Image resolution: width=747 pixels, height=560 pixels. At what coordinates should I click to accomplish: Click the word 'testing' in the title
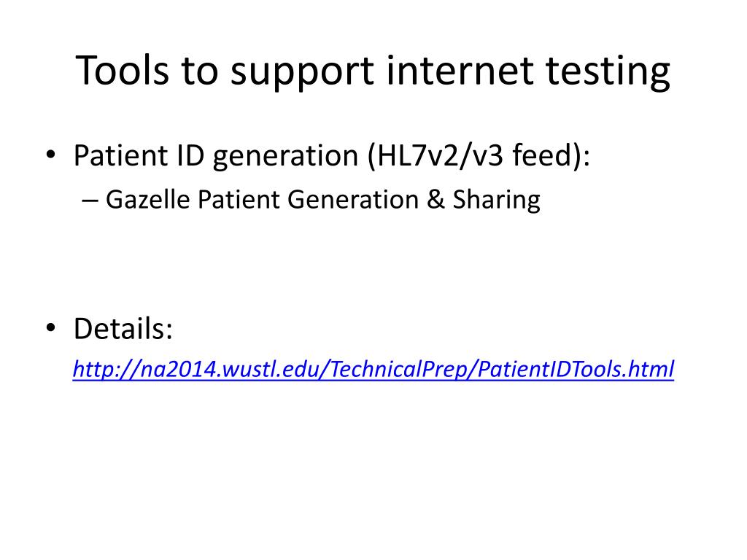pos(608,71)
